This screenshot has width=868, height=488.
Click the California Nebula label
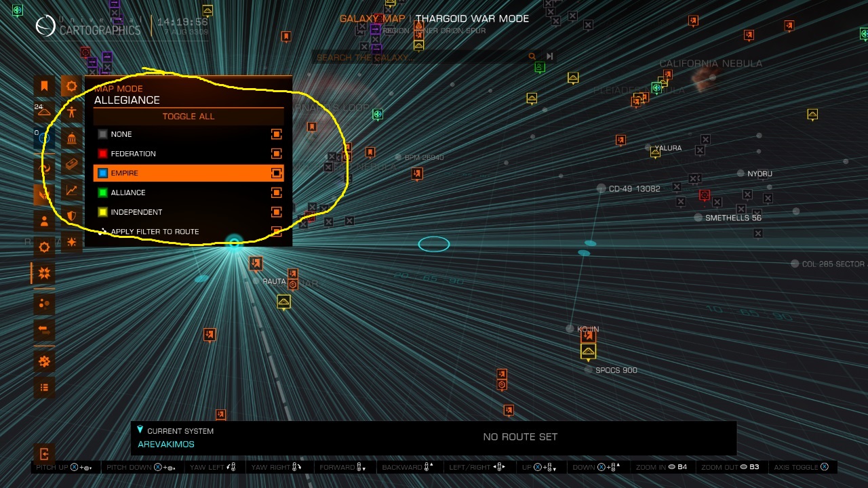711,63
